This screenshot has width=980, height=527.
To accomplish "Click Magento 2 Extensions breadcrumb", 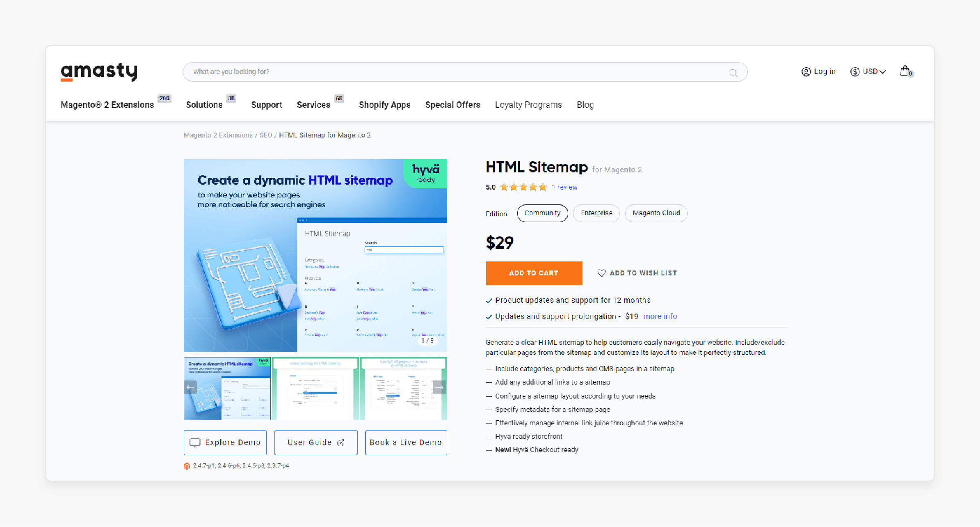I will tap(218, 135).
